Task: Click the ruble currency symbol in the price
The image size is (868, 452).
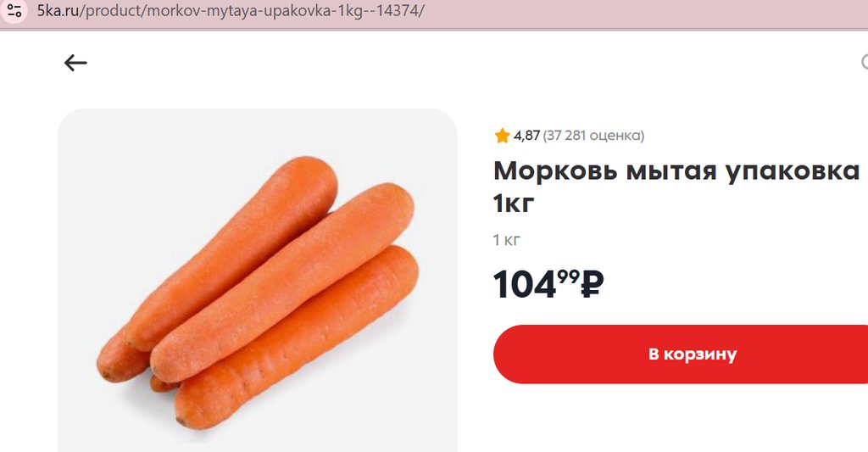Action: [592, 284]
